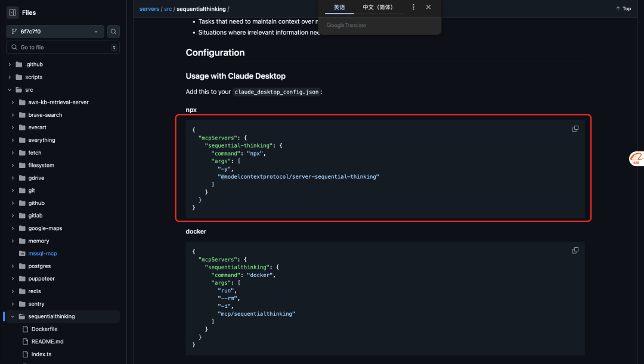Open the Dockerfile file
Image resolution: width=644 pixels, height=364 pixels.
point(44,329)
